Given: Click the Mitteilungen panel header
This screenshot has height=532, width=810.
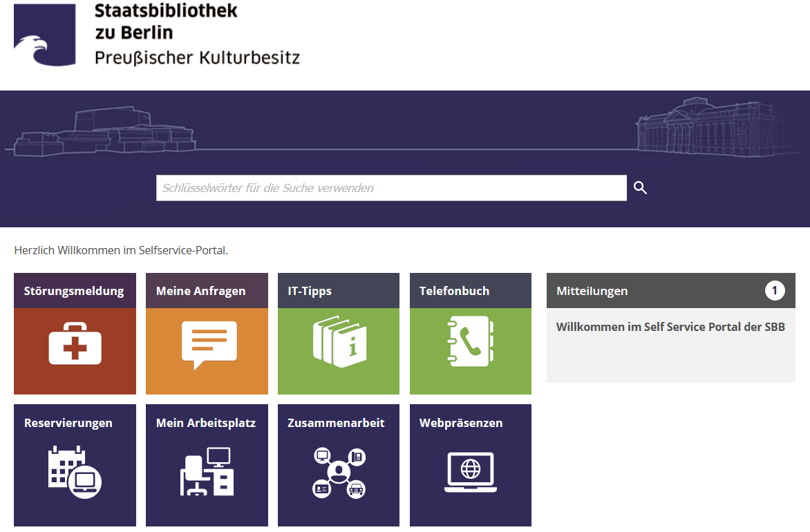Looking at the screenshot, I should pyautogui.click(x=671, y=291).
